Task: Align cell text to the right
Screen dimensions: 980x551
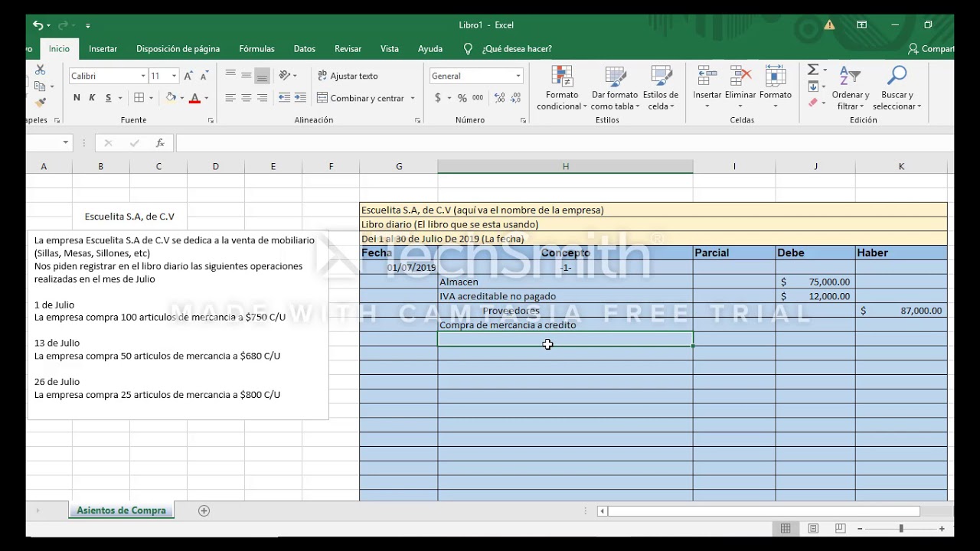Action: click(263, 98)
